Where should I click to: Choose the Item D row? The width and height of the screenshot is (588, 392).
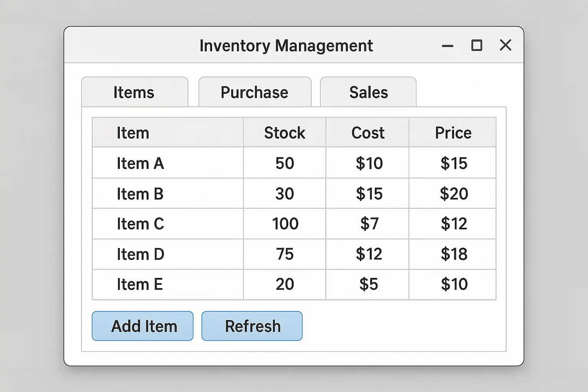140,254
